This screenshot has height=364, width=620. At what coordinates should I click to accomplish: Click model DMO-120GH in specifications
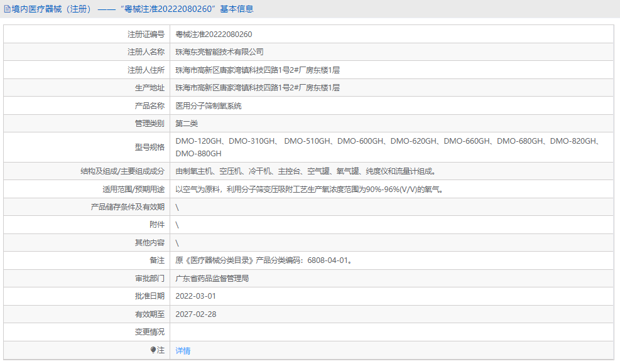coord(199,141)
